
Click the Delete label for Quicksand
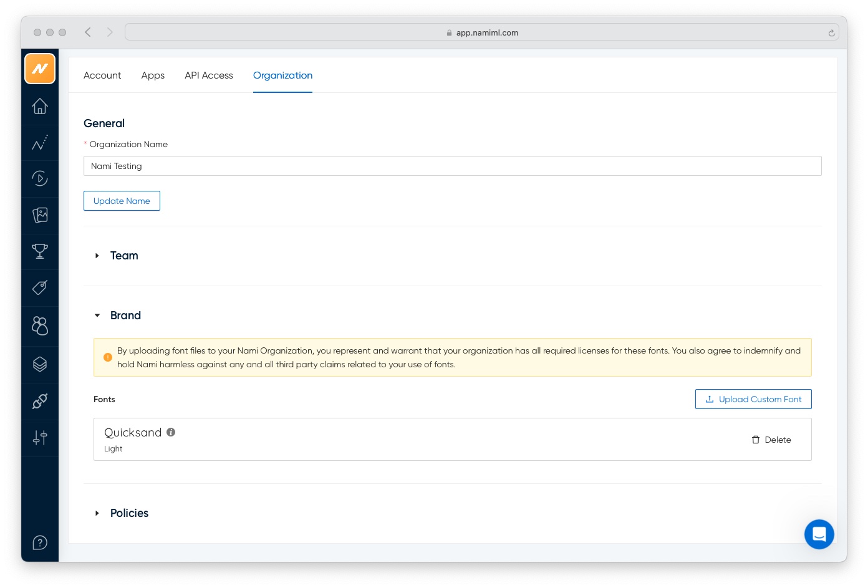click(x=778, y=440)
